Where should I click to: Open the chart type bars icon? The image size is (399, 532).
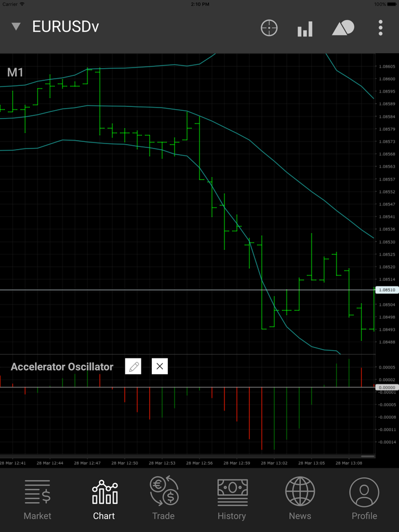(305, 28)
